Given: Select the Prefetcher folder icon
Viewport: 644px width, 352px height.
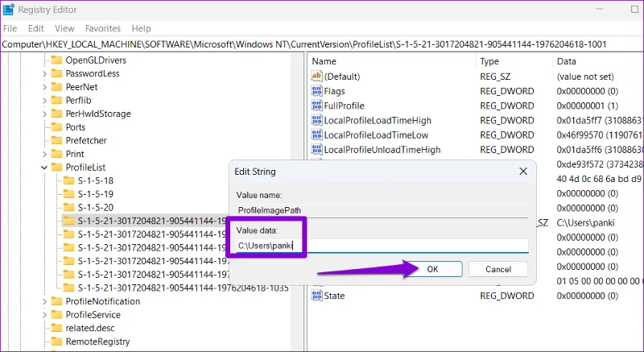Looking at the screenshot, I should pos(56,140).
